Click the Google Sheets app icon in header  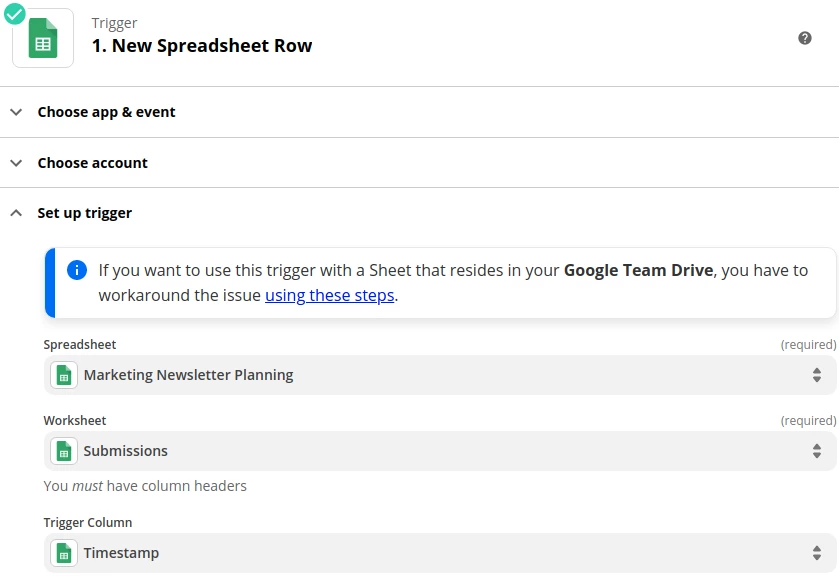pyautogui.click(x=43, y=39)
